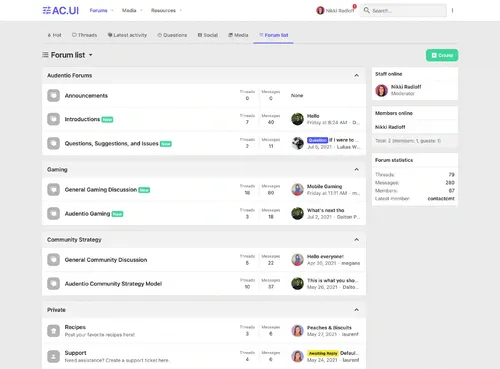Expand the Resources navigation dropdown arrow
This screenshot has height=369, width=500.
(x=181, y=10)
